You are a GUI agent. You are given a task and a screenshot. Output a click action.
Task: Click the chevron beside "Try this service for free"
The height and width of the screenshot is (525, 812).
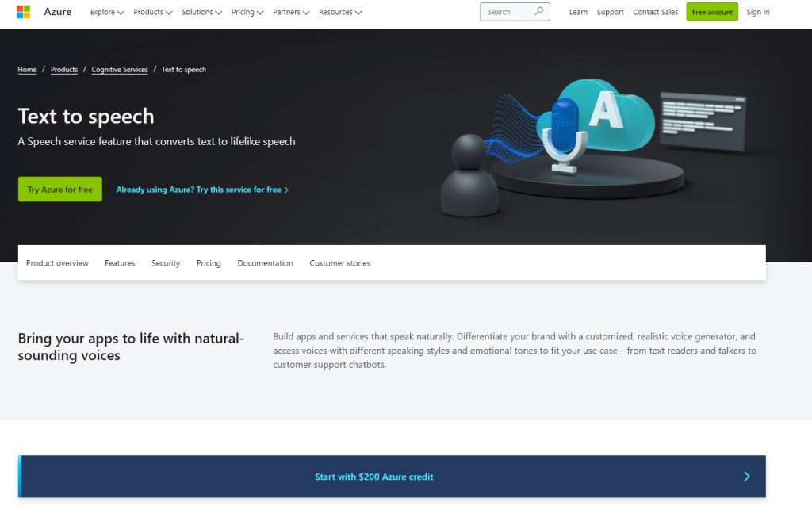coord(287,190)
